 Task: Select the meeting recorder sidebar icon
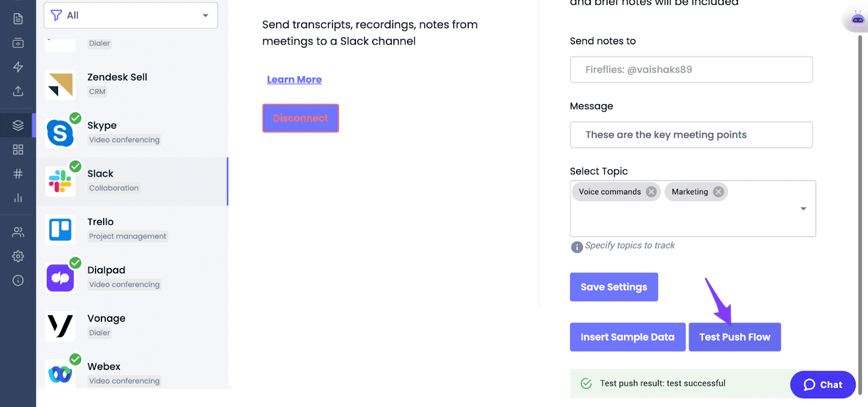point(18,42)
